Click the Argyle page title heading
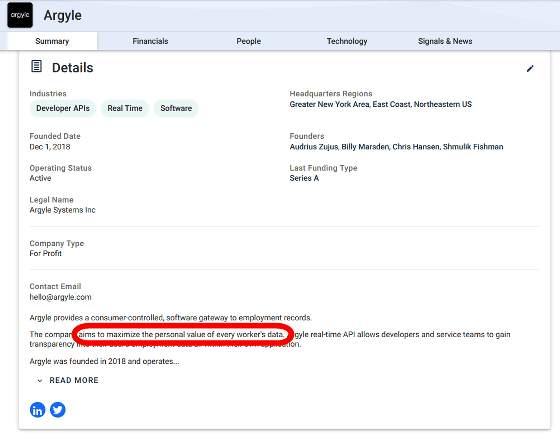Image resolution: width=560 pixels, height=434 pixels. (62, 15)
